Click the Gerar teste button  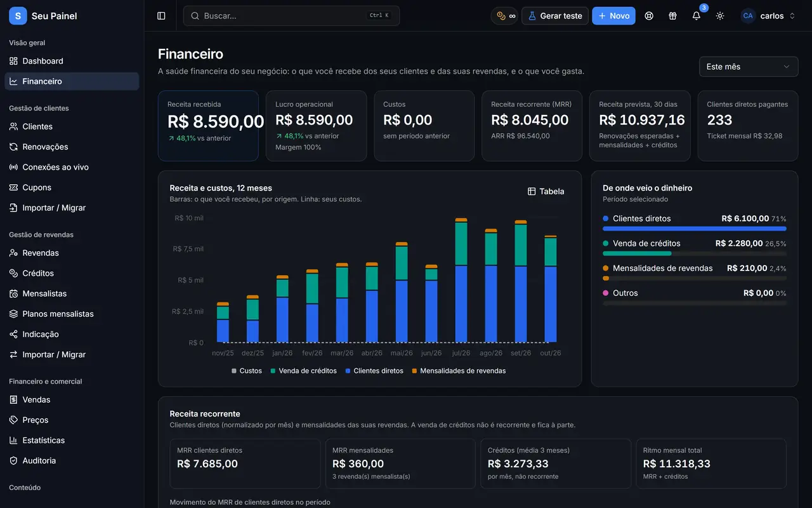[x=555, y=16]
